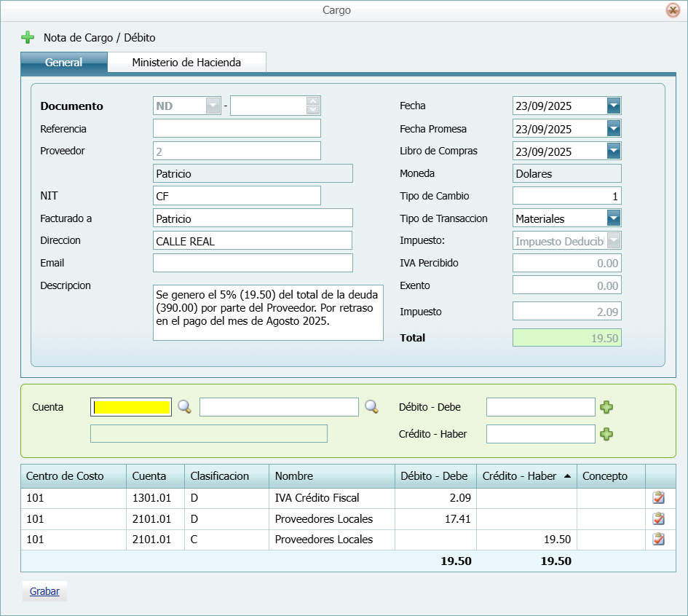Select the General tab
This screenshot has width=688, height=616.
[x=64, y=63]
